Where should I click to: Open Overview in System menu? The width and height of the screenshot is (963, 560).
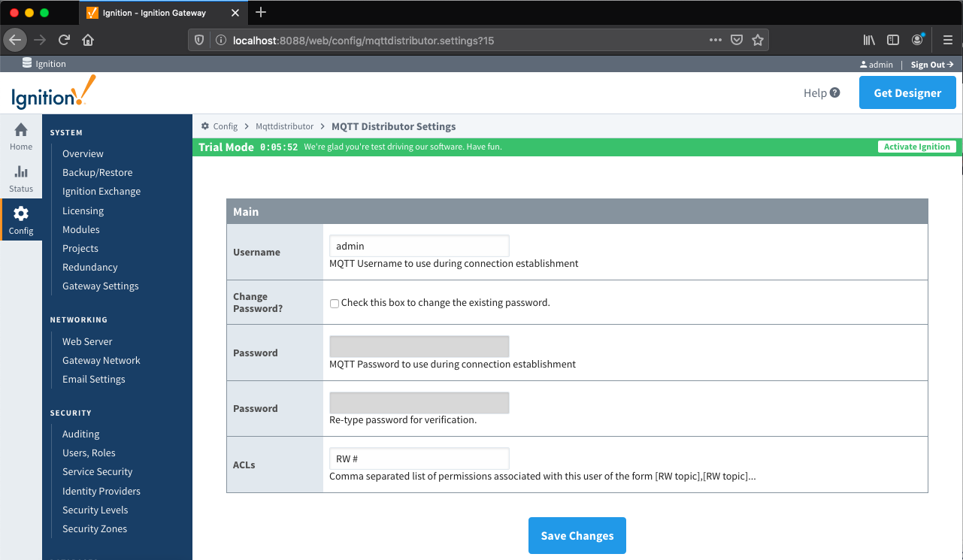point(83,153)
